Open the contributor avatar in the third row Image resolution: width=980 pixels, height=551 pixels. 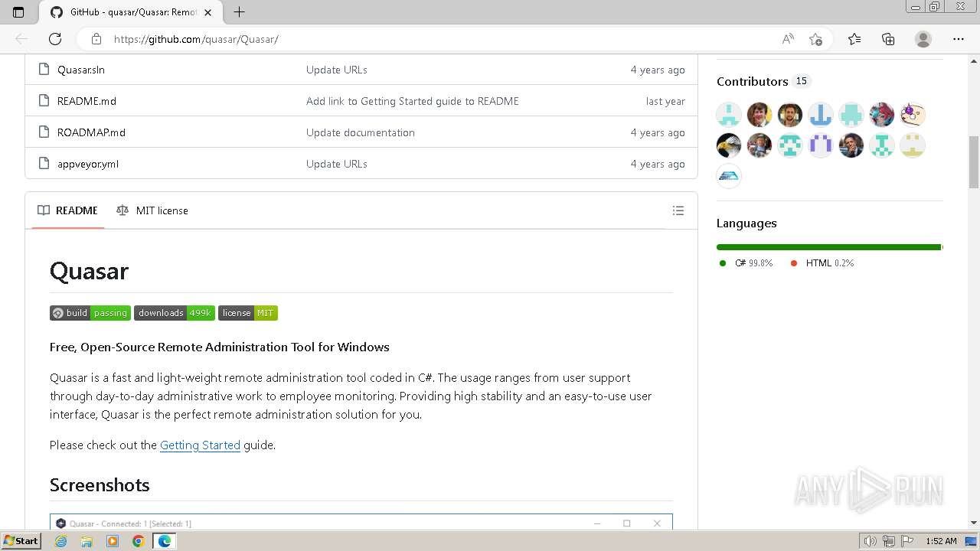[729, 176]
